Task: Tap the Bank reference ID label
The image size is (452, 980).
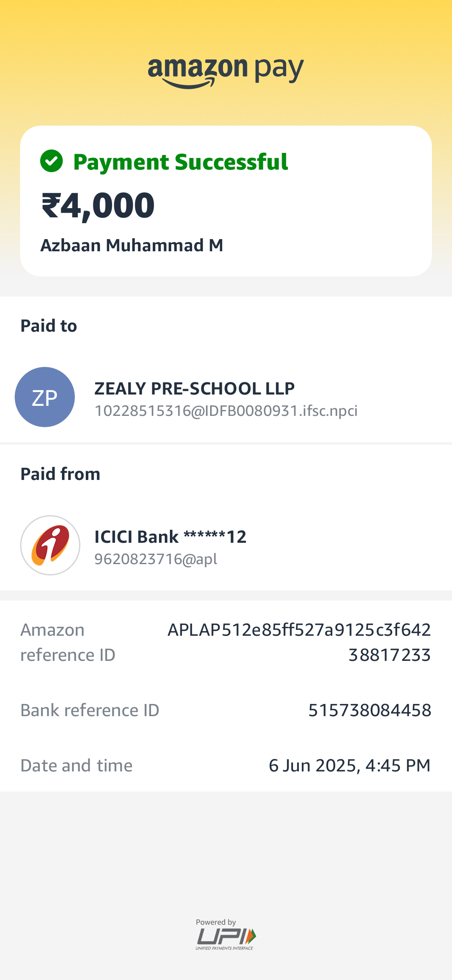Action: point(90,710)
